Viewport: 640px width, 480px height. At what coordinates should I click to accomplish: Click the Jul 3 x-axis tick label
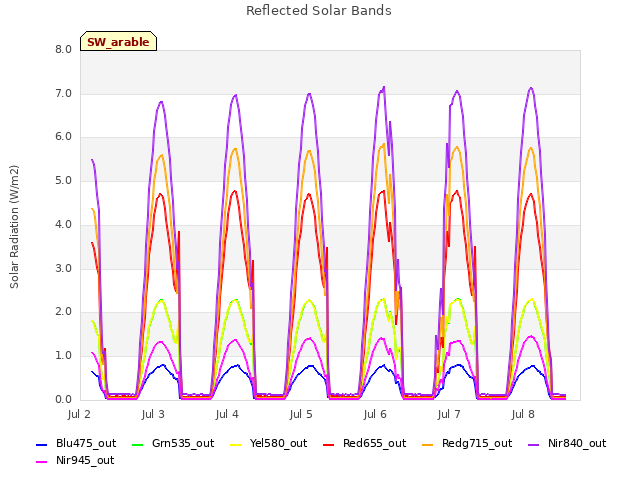click(x=153, y=415)
